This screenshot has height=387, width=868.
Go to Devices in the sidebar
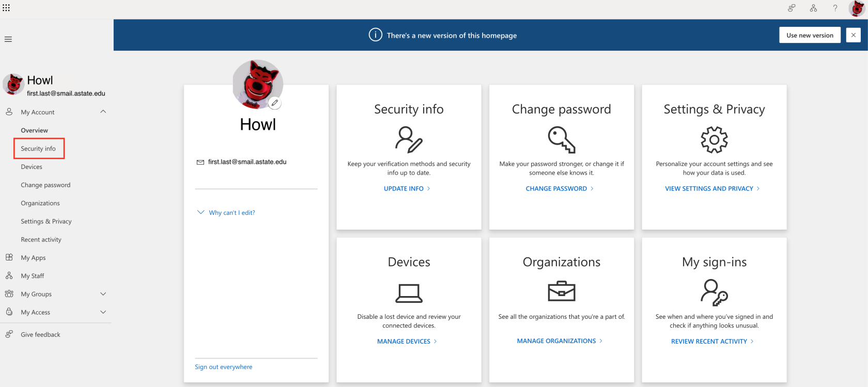point(32,167)
